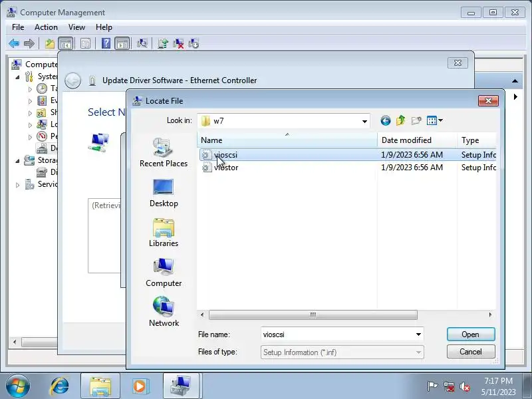Open Recent Places in sidebar

click(164, 152)
